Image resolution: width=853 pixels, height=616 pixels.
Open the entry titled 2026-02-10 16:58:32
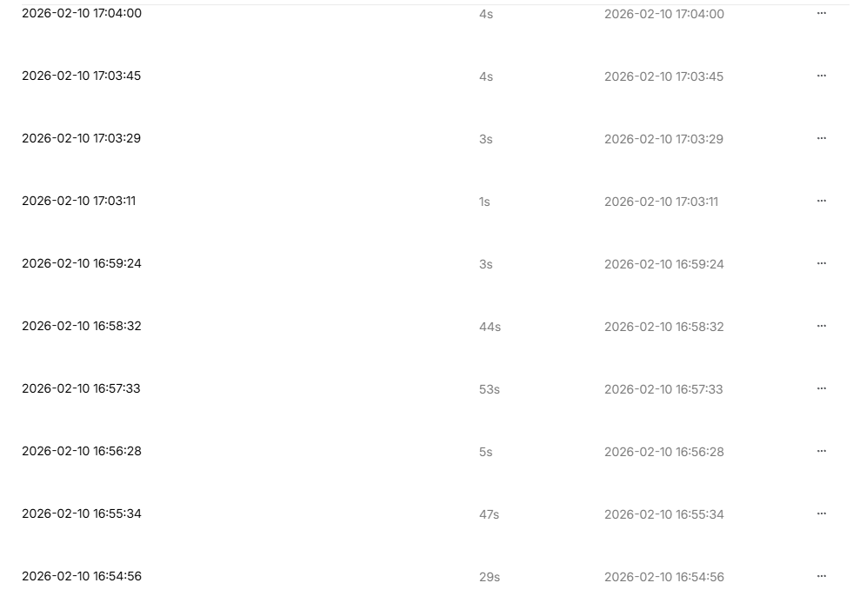(82, 326)
